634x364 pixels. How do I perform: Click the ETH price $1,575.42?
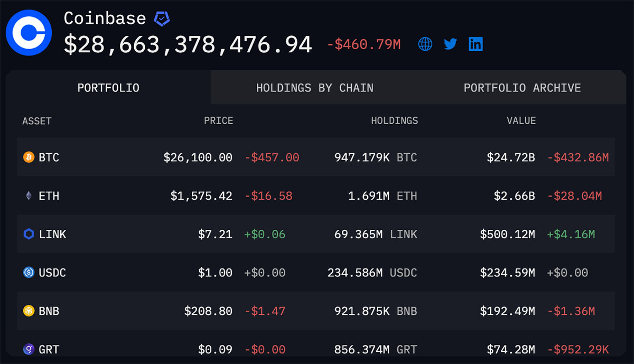[x=201, y=196]
